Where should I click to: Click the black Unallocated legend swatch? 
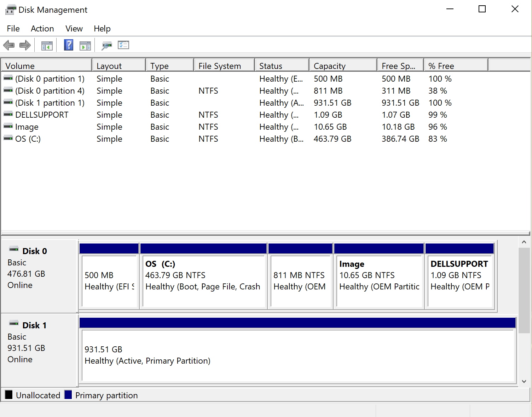point(9,395)
